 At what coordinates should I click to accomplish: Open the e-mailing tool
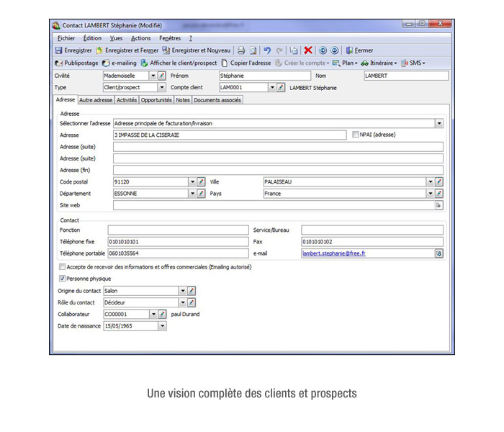[120, 63]
